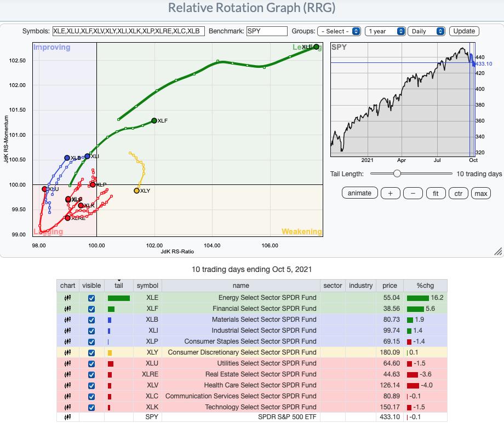Open the Groups Select dropdown
This screenshot has width=504, height=423.
(339, 31)
